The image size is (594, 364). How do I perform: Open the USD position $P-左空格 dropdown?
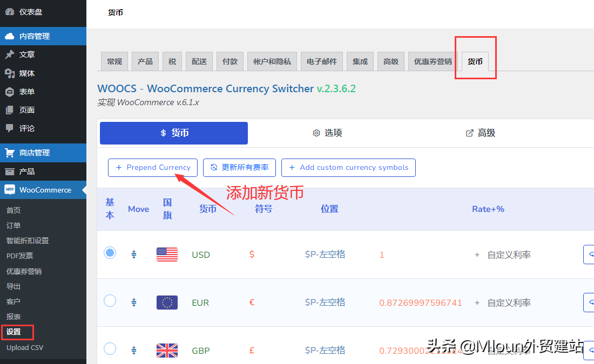point(325,255)
